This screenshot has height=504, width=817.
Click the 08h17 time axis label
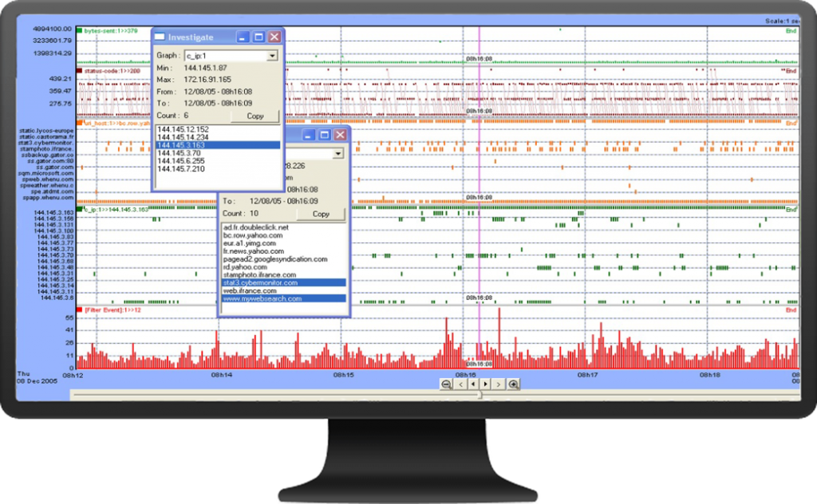click(x=588, y=375)
